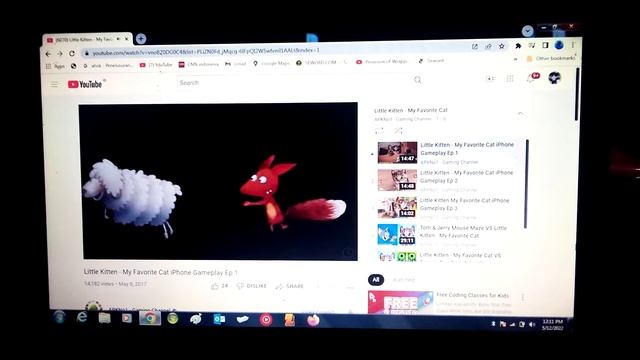
Task: Share this page from the address bar
Action: tap(488, 46)
